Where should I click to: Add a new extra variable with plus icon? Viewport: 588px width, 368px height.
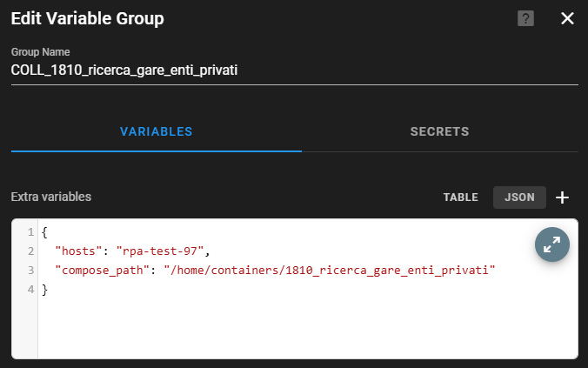pyautogui.click(x=563, y=197)
